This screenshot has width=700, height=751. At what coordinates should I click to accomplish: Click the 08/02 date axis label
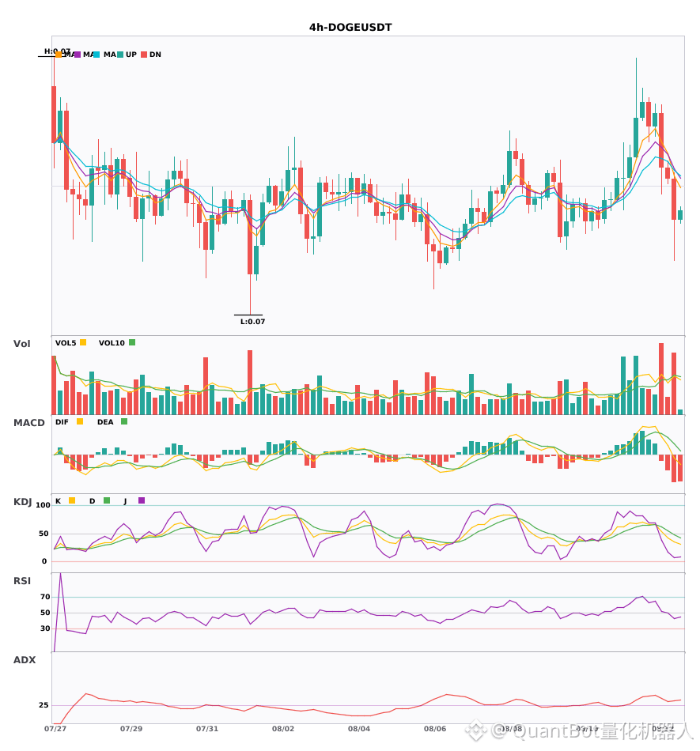[283, 729]
